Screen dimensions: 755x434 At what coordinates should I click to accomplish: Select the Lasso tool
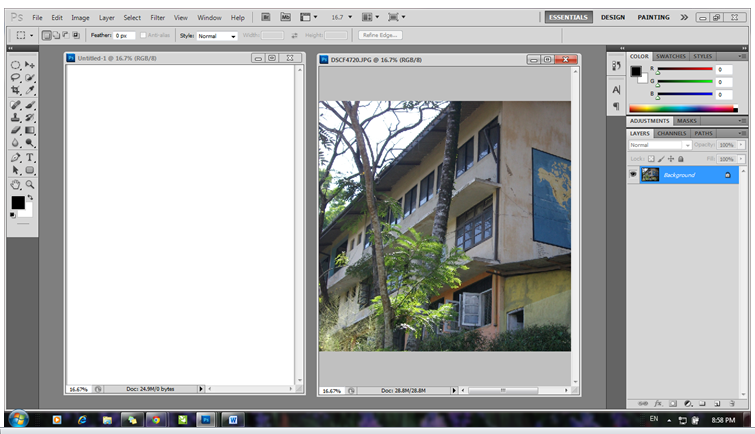(x=15, y=78)
